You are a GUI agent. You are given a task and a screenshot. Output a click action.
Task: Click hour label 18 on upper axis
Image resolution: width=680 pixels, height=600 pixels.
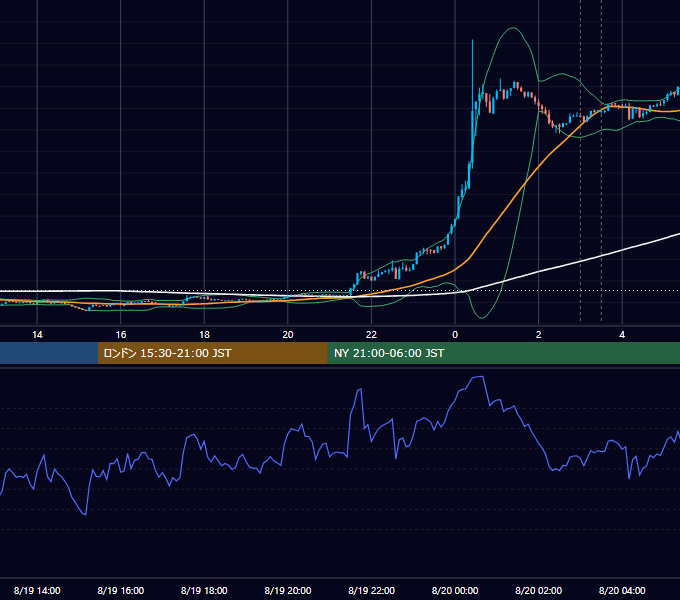click(204, 335)
